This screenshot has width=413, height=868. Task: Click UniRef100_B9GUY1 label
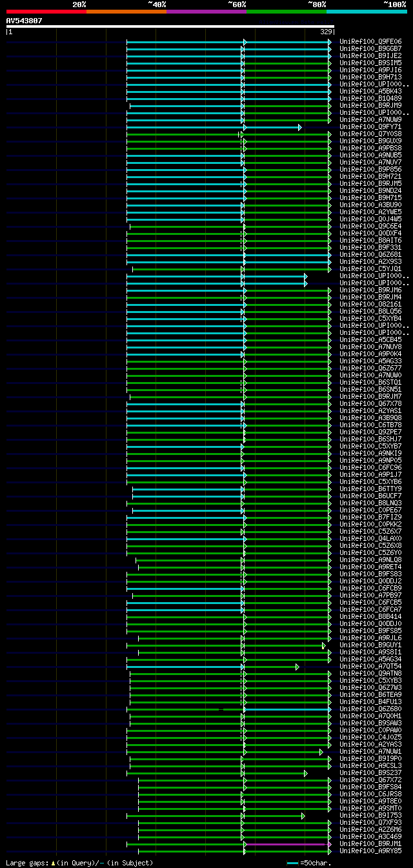click(x=370, y=645)
